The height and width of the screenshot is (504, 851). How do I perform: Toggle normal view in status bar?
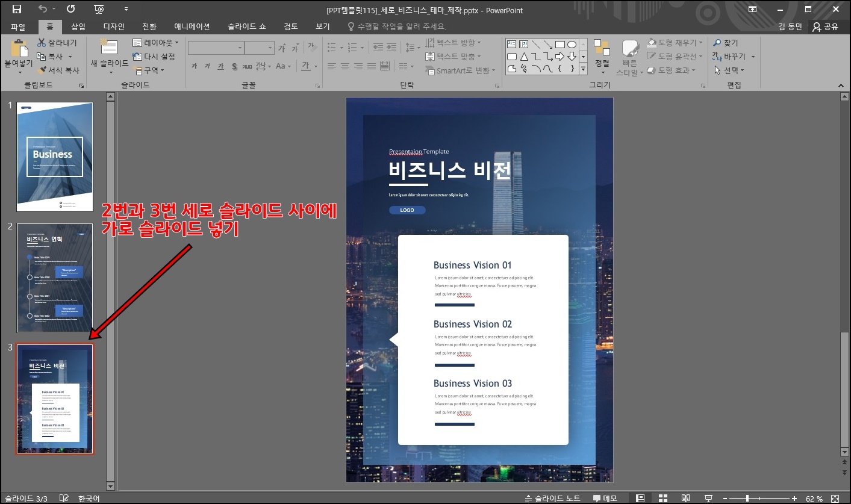[x=640, y=498]
